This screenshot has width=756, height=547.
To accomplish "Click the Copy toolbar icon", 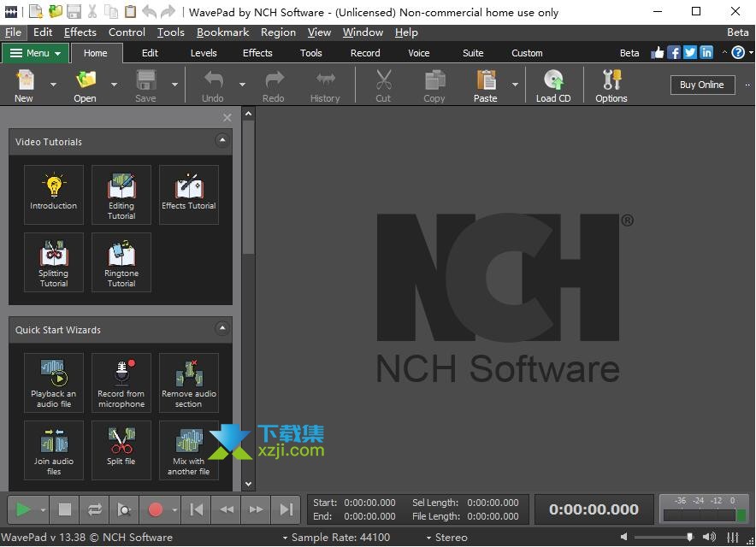I will (434, 85).
